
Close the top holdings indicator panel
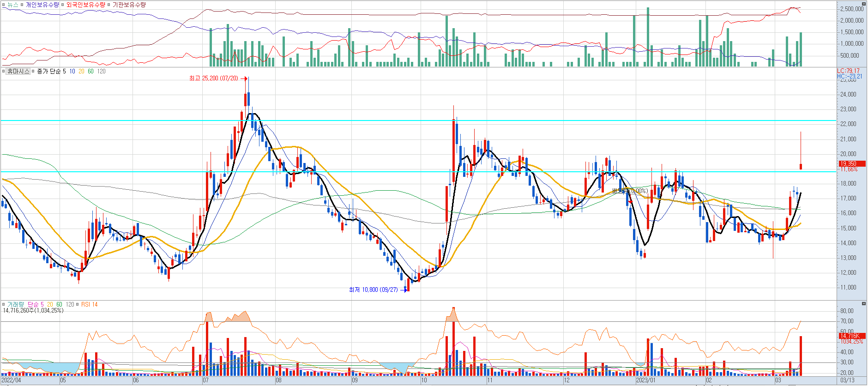[864, 4]
